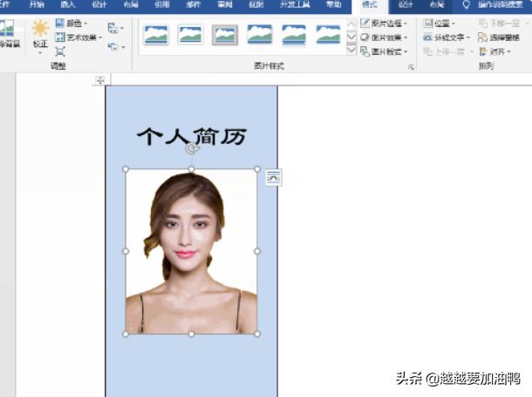Select the highlighted third picture style thumbnail
Screen dimensions: 532x397
[x=224, y=35]
